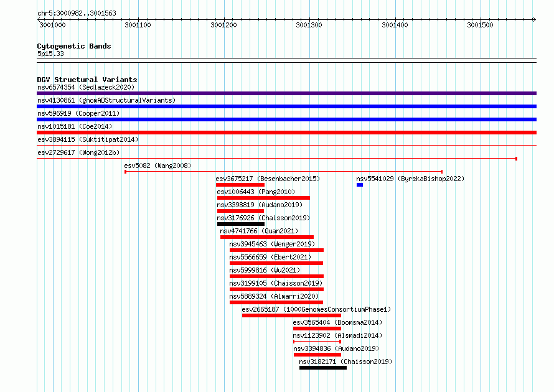
Task: Click nsv5566659 (Ebert2021) label
Action: click(270, 257)
